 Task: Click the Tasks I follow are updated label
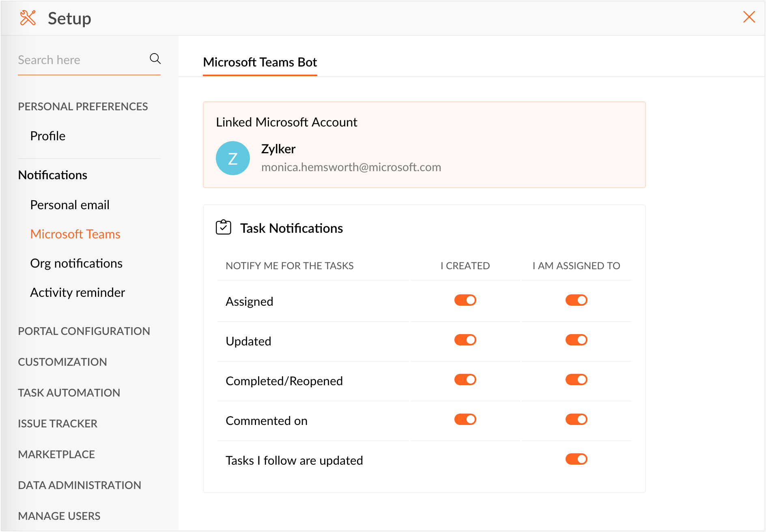point(294,460)
